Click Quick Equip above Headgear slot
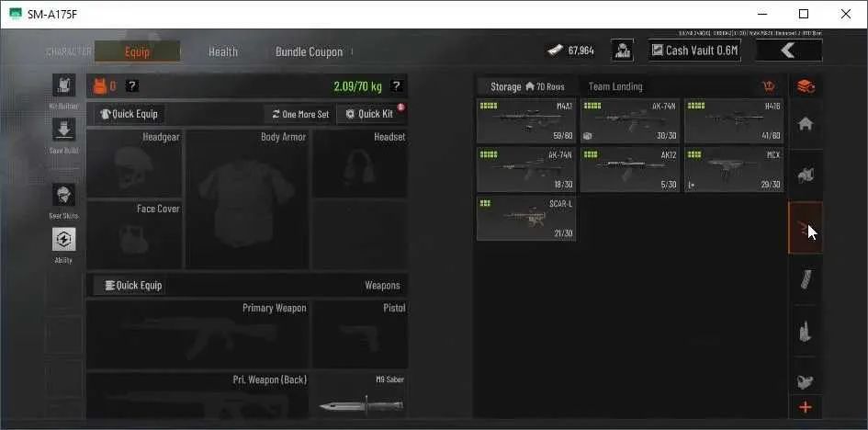Image resolution: width=868 pixels, height=430 pixels. 129,114
